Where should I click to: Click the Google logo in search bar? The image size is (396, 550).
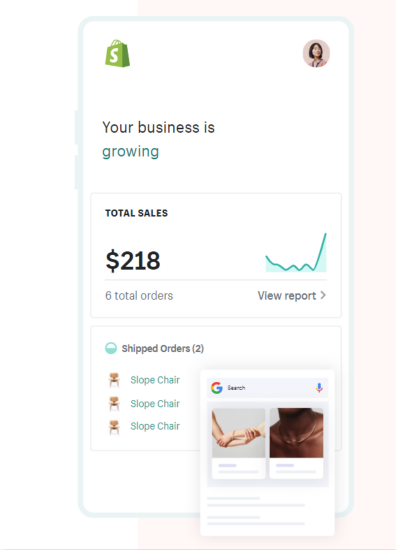click(217, 388)
